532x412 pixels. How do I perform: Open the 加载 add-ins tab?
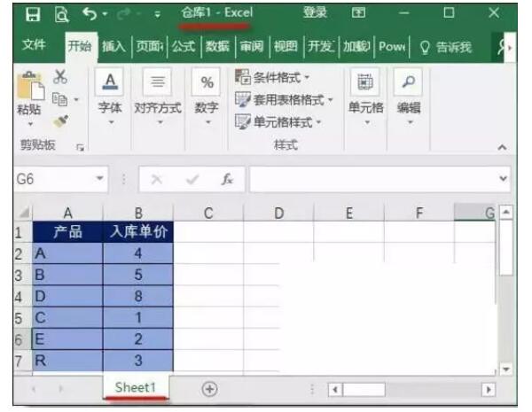pos(356,46)
